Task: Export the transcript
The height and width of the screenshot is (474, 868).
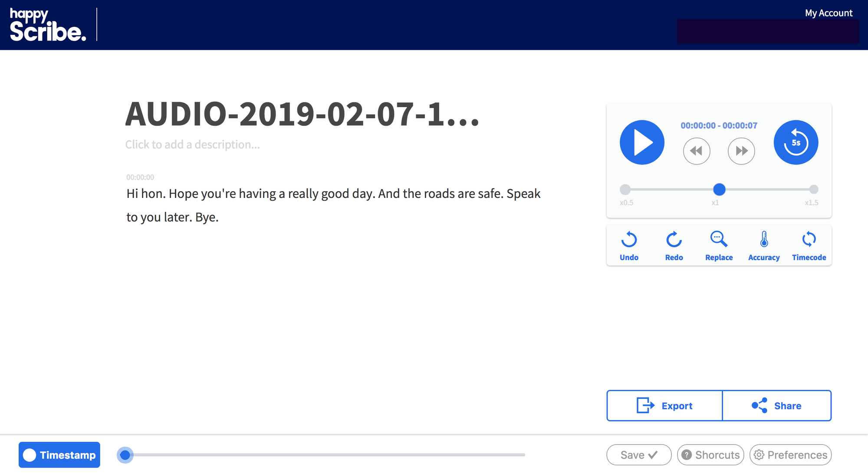Action: tap(664, 405)
